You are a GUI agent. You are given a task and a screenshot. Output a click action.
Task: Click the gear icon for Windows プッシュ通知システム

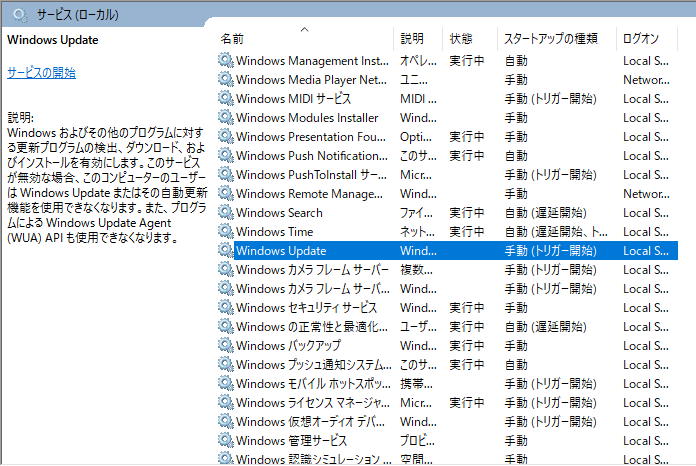(226, 364)
